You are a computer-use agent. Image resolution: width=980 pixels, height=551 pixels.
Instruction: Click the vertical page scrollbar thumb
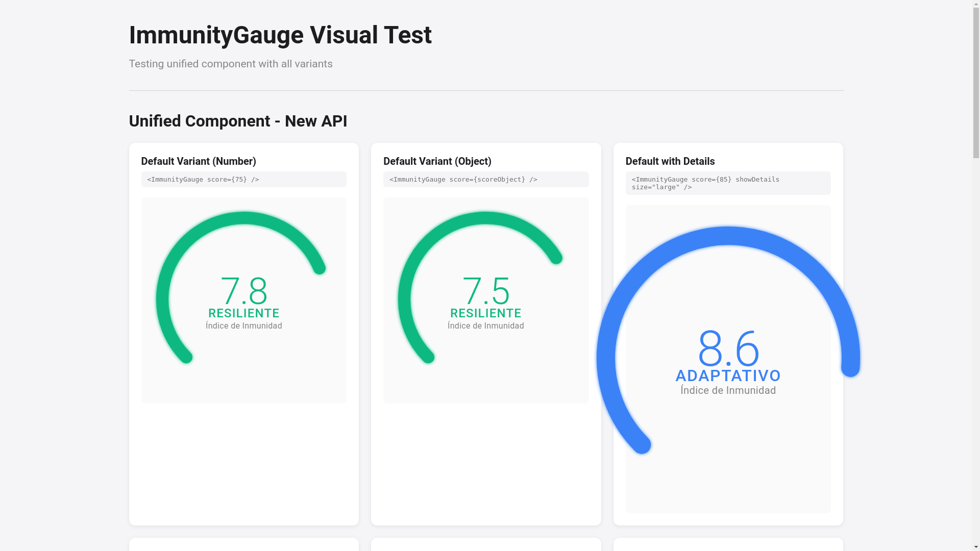click(x=976, y=82)
